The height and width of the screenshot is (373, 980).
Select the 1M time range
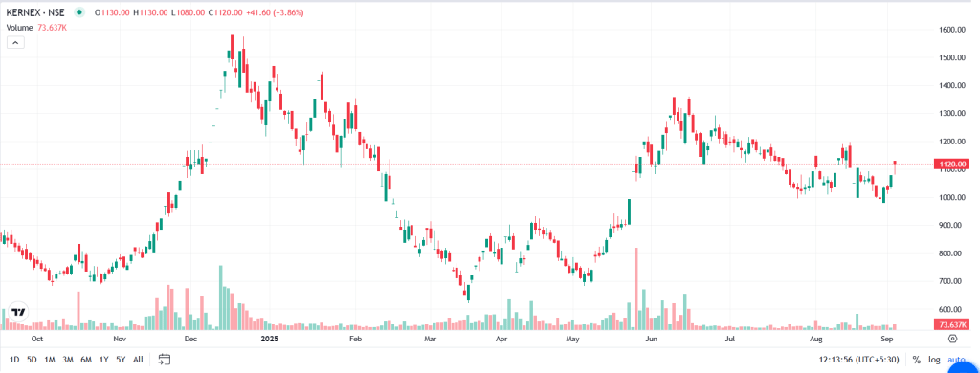[x=50, y=360]
